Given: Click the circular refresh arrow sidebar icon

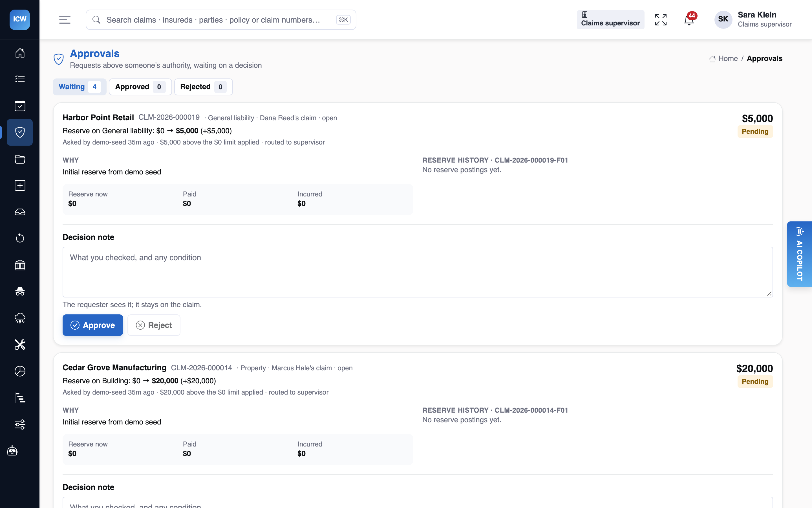Looking at the screenshot, I should point(20,238).
